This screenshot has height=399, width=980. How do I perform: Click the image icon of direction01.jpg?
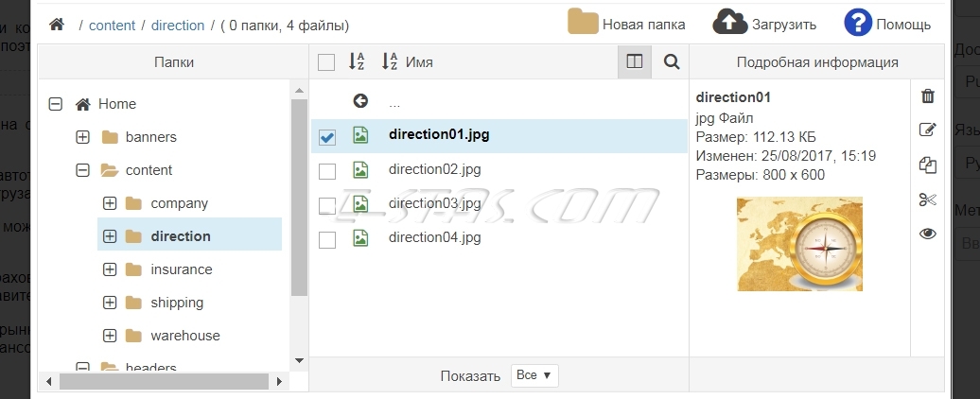[360, 135]
